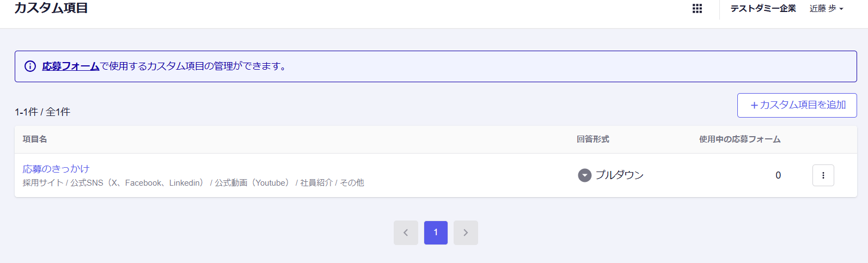Select page 1 in pagination
The width and height of the screenshot is (868, 263).
[436, 233]
